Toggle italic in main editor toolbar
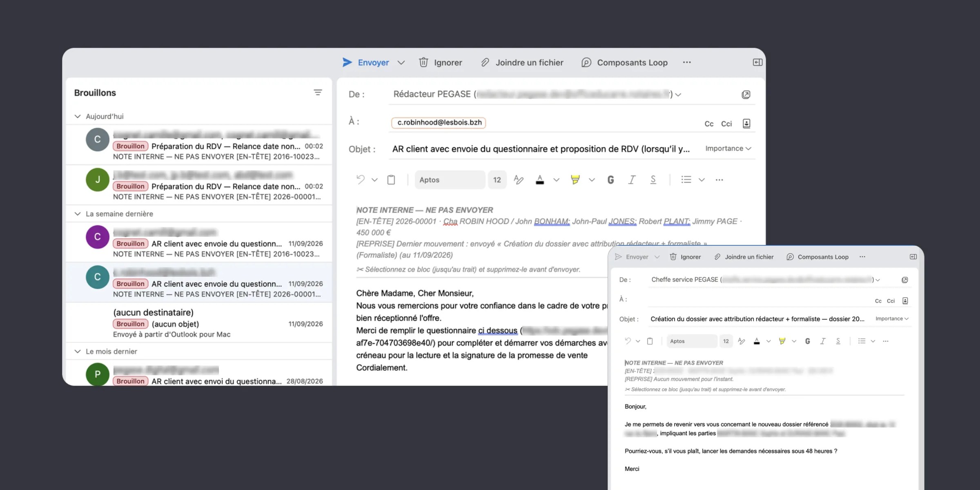The height and width of the screenshot is (490, 980). (632, 180)
